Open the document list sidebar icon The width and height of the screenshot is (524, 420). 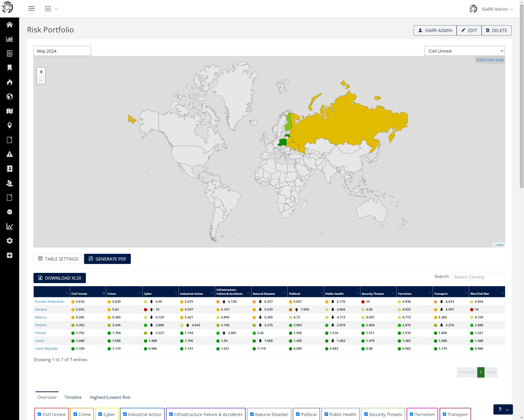pos(9,54)
